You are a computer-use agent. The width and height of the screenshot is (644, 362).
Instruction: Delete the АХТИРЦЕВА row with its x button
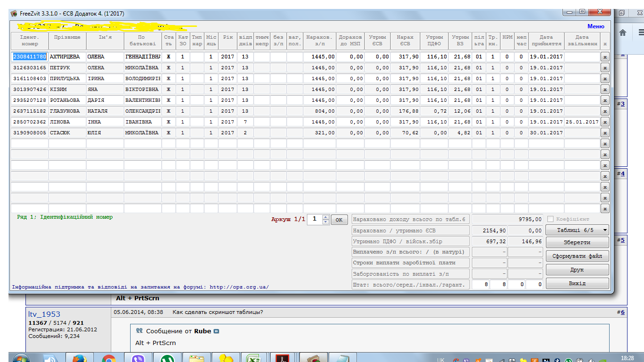point(605,57)
